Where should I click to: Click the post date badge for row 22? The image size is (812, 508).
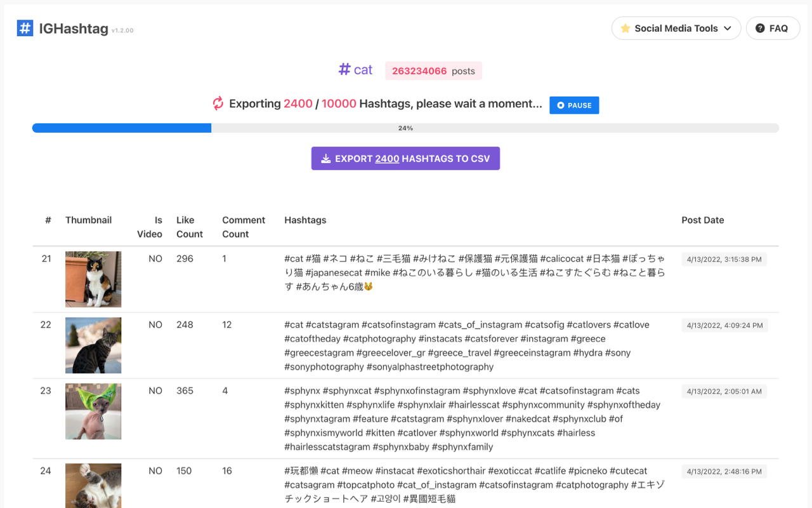[x=724, y=324]
